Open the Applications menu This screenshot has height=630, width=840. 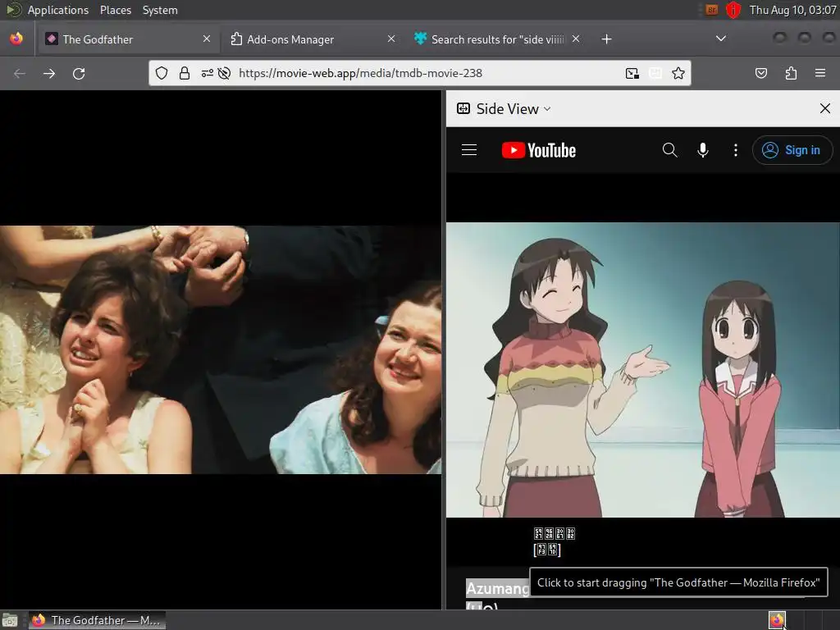tap(58, 10)
